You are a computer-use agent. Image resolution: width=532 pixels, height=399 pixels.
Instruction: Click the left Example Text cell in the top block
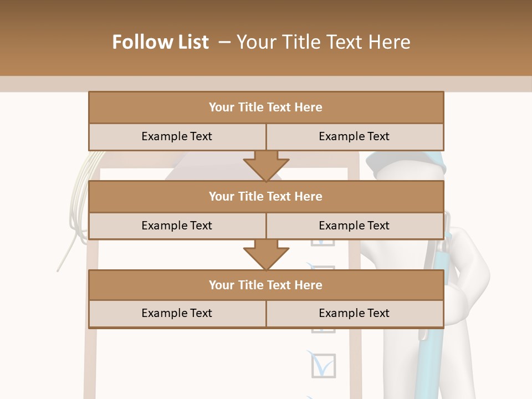(177, 136)
